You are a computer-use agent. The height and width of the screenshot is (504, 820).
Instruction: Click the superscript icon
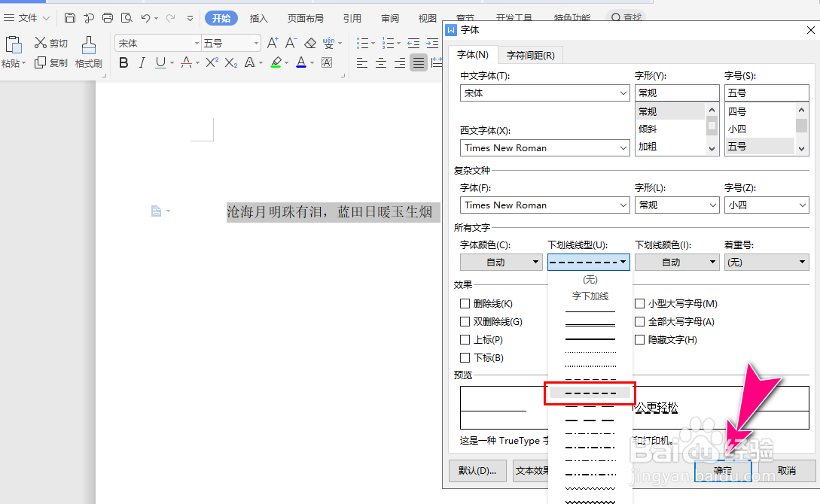[210, 63]
